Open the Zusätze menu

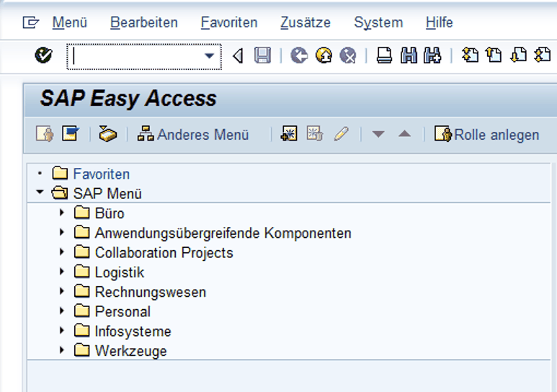(x=306, y=23)
